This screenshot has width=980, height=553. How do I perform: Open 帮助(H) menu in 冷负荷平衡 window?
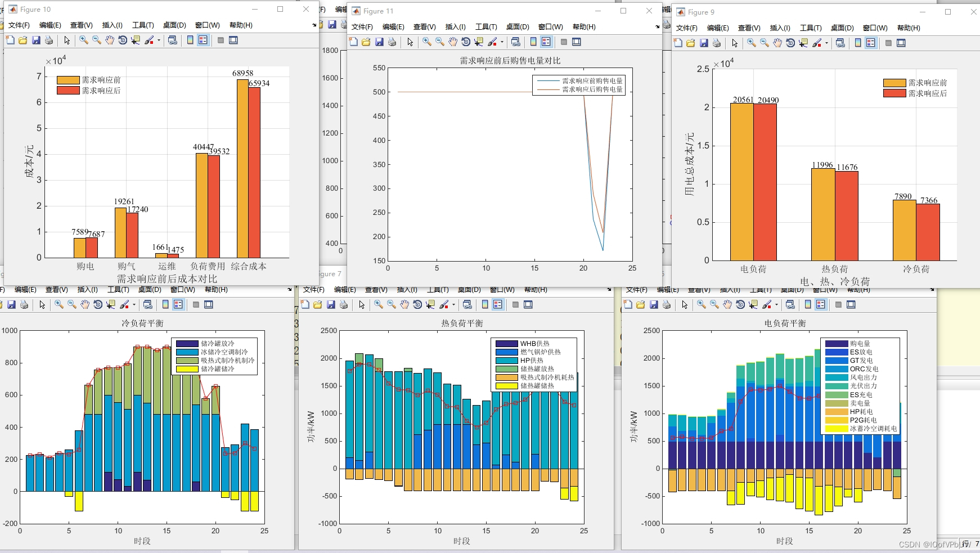pos(216,290)
